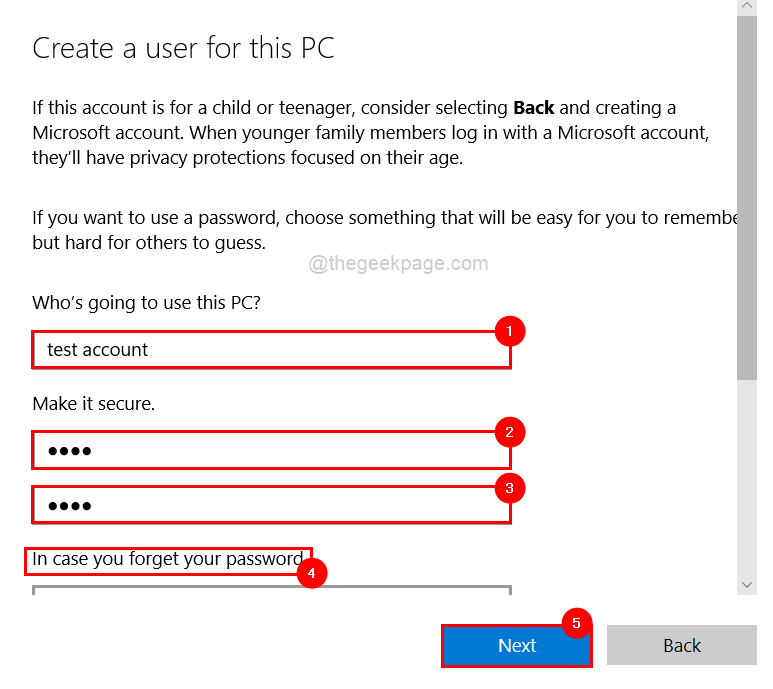Screen dimensions: 773x689
Task: Click the "Make it secure." label
Action: click(94, 404)
